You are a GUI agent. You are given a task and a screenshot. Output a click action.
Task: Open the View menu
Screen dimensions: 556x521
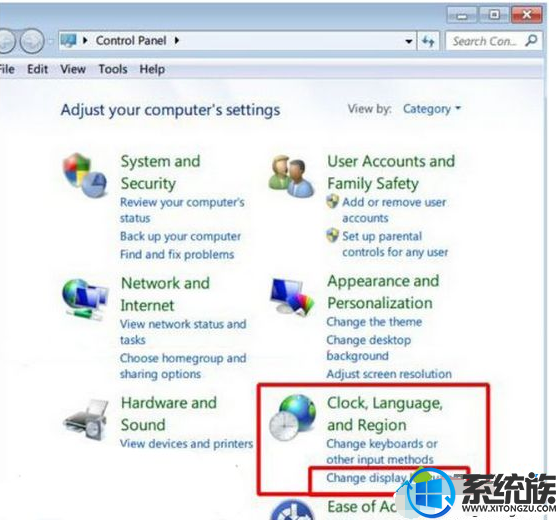coord(73,69)
